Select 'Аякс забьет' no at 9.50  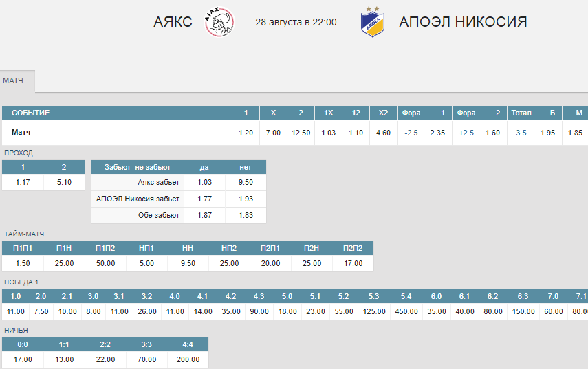click(x=246, y=183)
